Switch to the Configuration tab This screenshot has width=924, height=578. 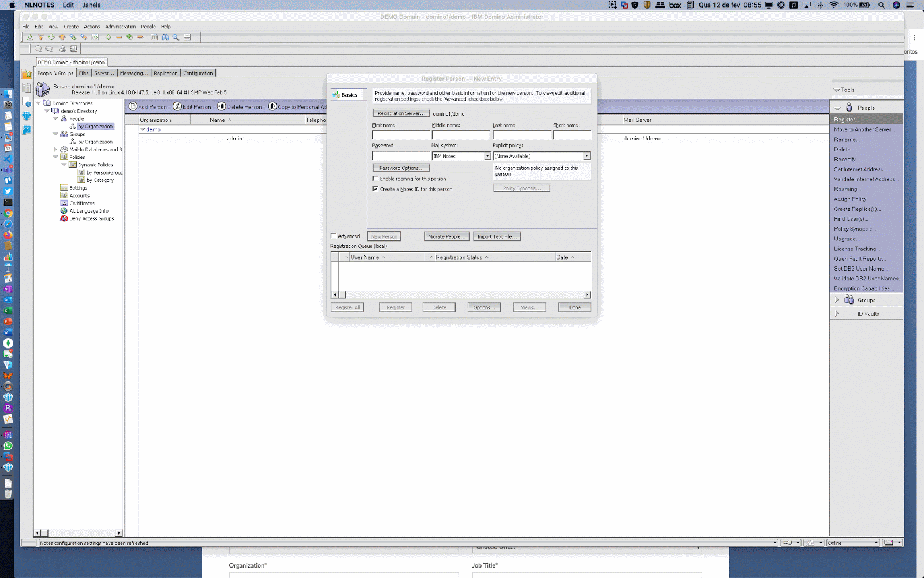tap(198, 73)
